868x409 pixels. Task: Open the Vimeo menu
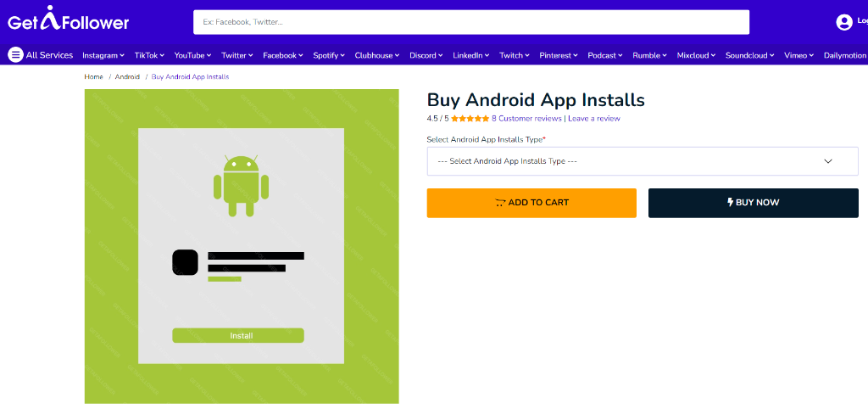[798, 55]
